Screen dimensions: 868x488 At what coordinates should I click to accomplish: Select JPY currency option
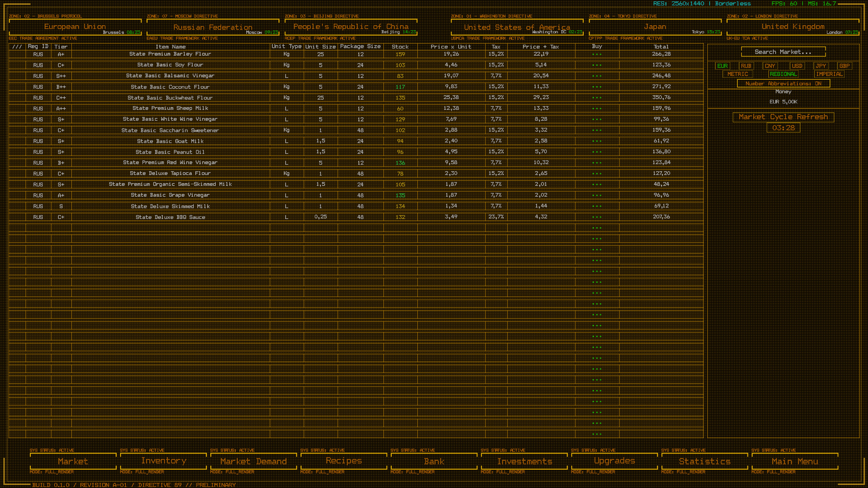[x=821, y=66]
